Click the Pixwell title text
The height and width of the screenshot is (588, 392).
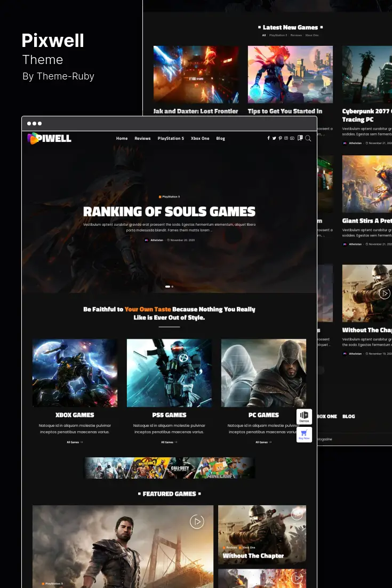pos(53,41)
